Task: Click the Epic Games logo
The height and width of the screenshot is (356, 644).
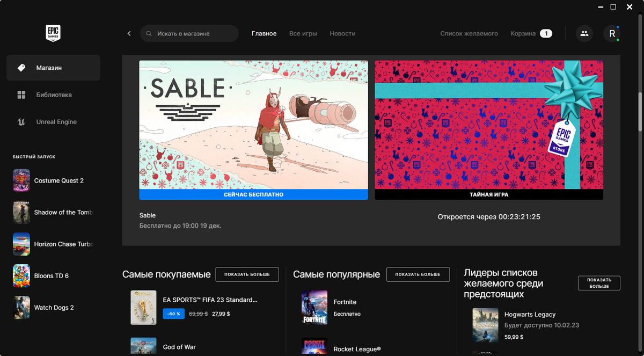Action: click(53, 33)
